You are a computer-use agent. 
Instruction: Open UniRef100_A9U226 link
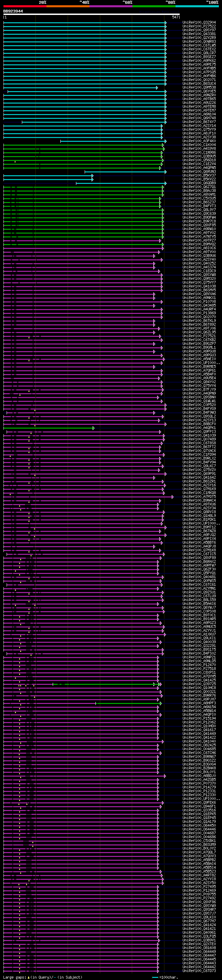click(x=199, y=103)
